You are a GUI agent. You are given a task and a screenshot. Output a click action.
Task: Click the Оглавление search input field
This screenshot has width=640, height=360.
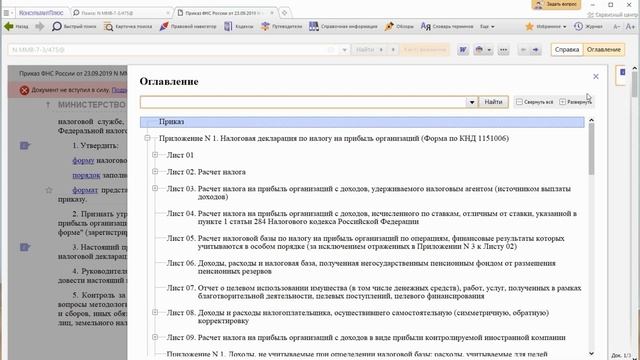(x=303, y=102)
